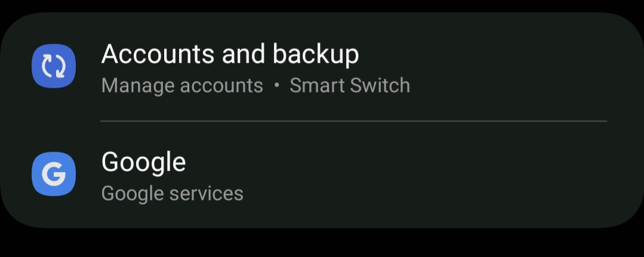Click the white letter G logo

[x=53, y=174]
